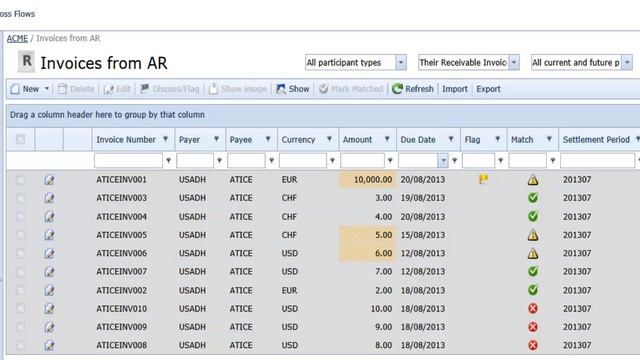Click red unmatched icon for ATICEINV009
The height and width of the screenshot is (360, 640).
click(533, 327)
